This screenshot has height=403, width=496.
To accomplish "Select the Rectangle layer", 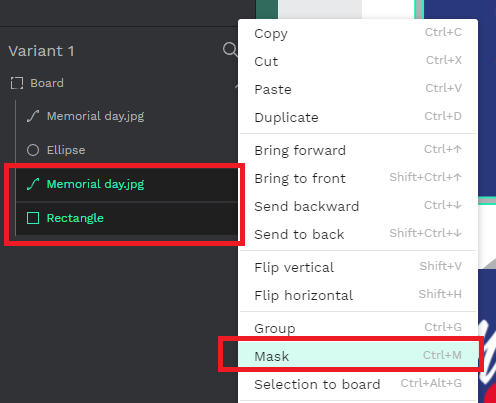I will [x=127, y=218].
